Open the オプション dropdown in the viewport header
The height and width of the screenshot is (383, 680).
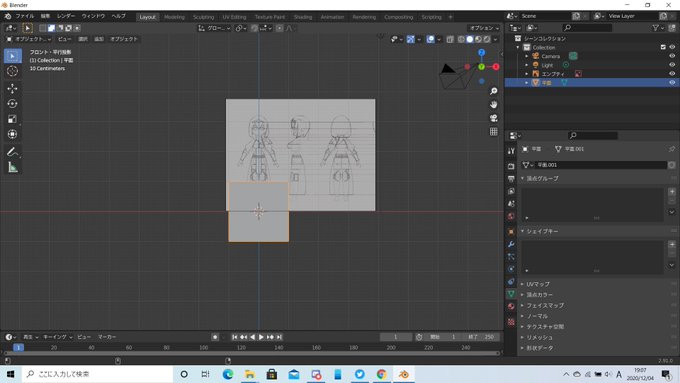click(x=484, y=28)
